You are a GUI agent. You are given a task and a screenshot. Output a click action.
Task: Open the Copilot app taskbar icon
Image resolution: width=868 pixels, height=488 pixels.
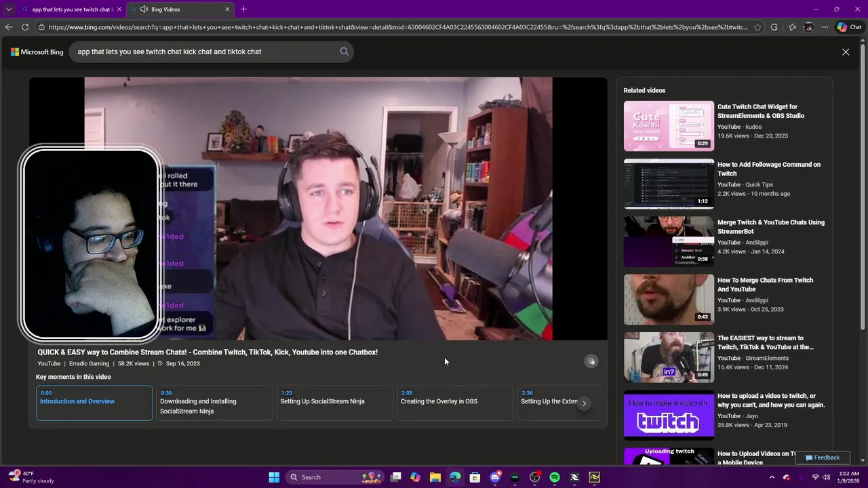pyautogui.click(x=415, y=477)
